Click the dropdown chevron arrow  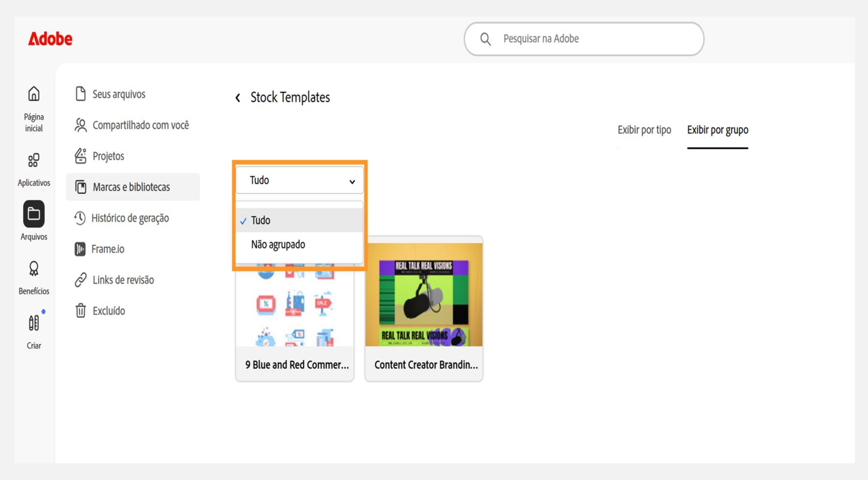352,181
